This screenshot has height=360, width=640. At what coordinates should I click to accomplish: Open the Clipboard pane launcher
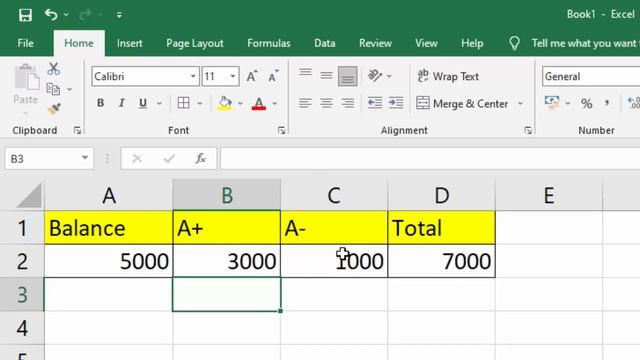[77, 130]
